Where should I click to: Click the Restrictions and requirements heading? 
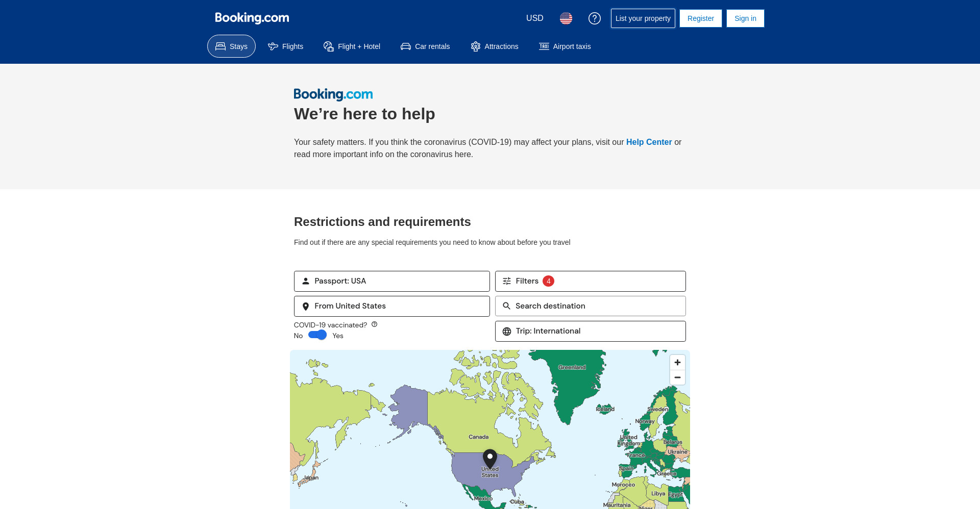pyautogui.click(x=382, y=222)
